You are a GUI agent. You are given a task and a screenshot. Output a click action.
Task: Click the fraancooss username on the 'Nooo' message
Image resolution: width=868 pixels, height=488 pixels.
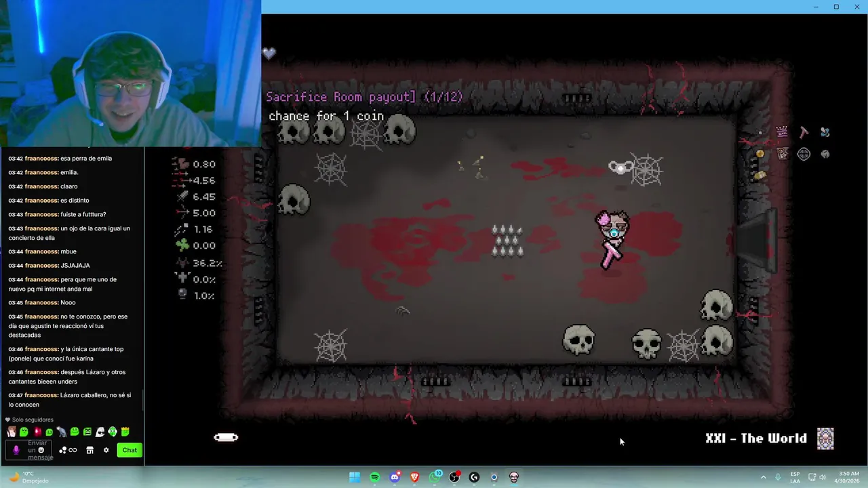coord(41,302)
